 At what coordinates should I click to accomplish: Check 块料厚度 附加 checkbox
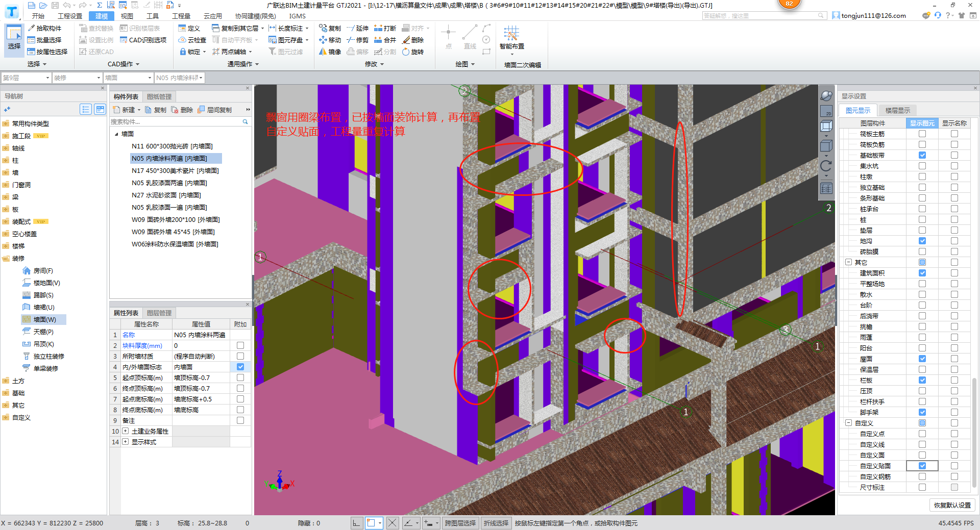pos(240,345)
